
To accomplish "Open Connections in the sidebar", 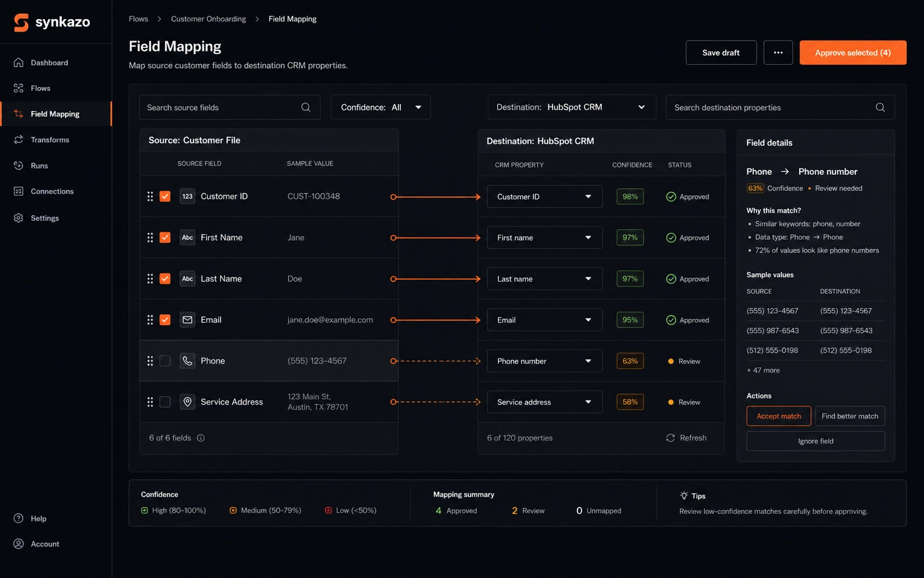I will [55, 191].
